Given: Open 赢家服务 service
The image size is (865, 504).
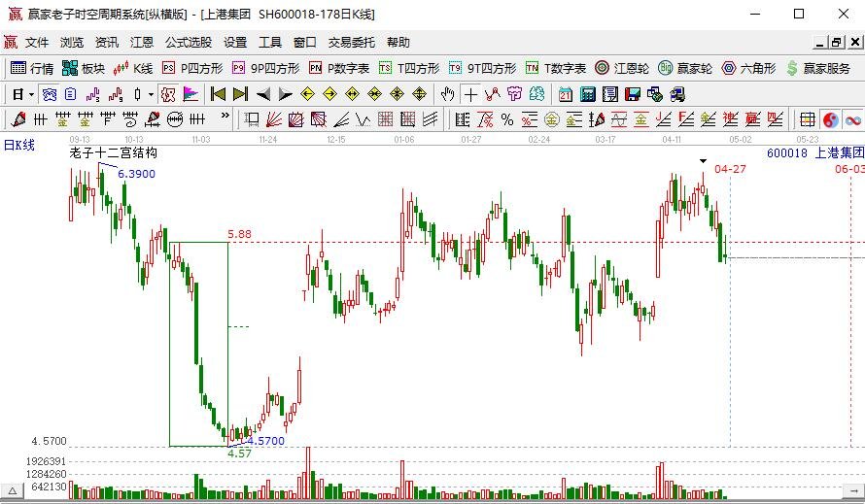Looking at the screenshot, I should coord(818,68).
